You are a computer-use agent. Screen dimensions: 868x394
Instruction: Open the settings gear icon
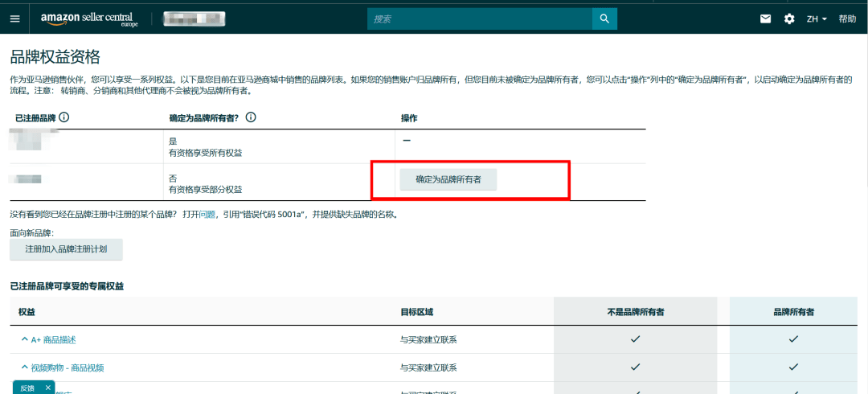(789, 18)
